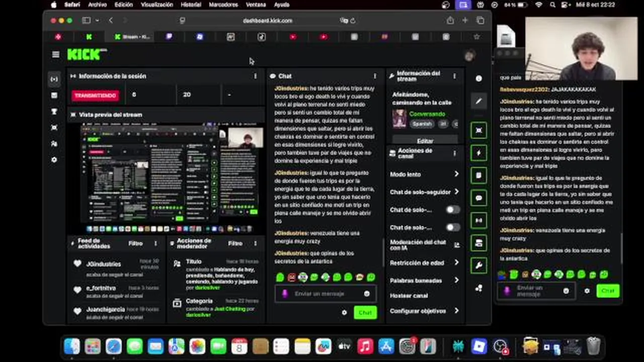Open Moderación del chat con IA

point(424,245)
